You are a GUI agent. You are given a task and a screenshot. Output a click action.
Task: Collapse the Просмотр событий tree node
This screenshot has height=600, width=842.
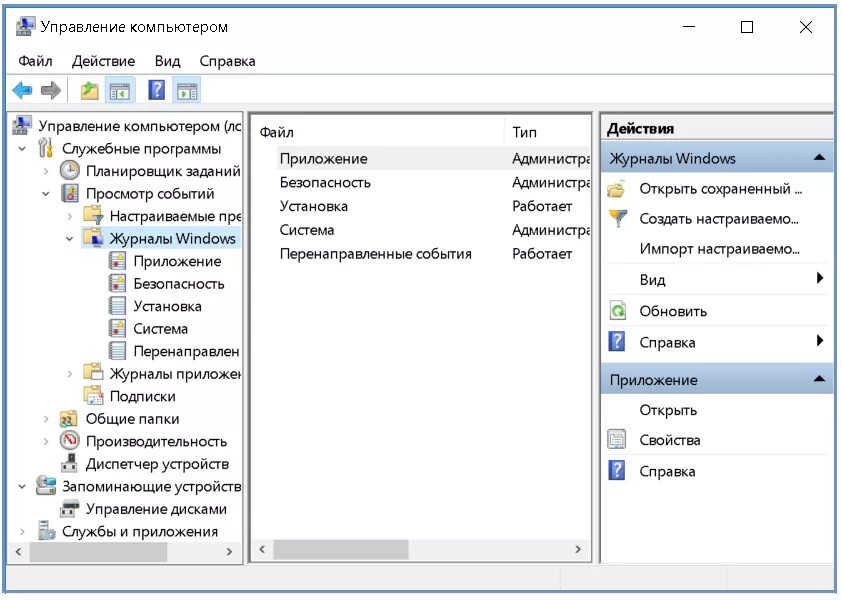[x=46, y=194]
